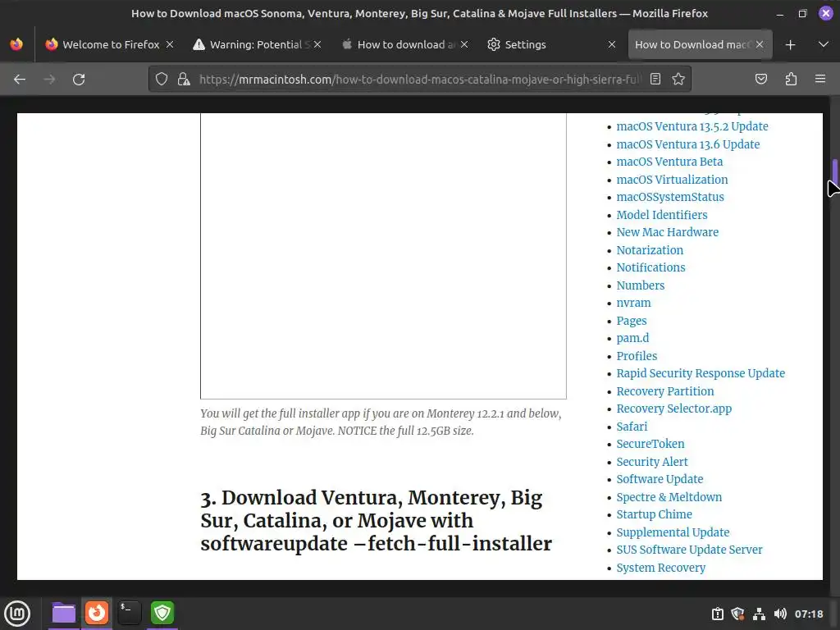840x630 pixels.
Task: Open the Linux Mint start menu
Action: [x=18, y=614]
